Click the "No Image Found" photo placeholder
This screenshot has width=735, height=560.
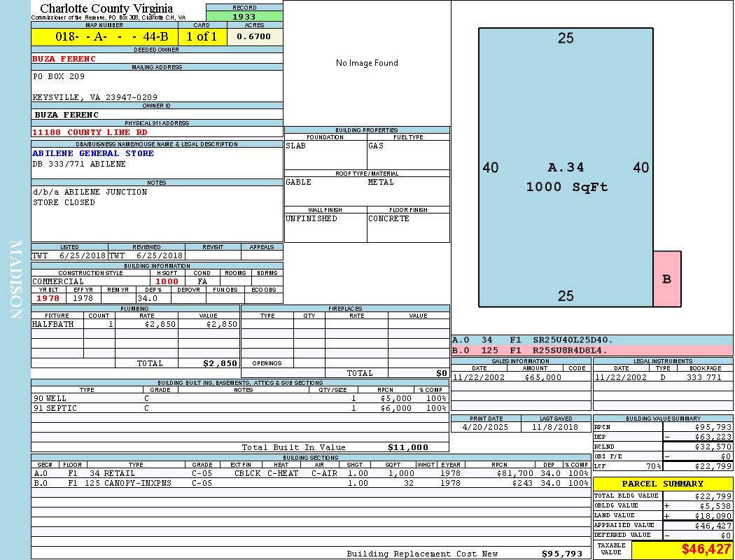pyautogui.click(x=367, y=63)
